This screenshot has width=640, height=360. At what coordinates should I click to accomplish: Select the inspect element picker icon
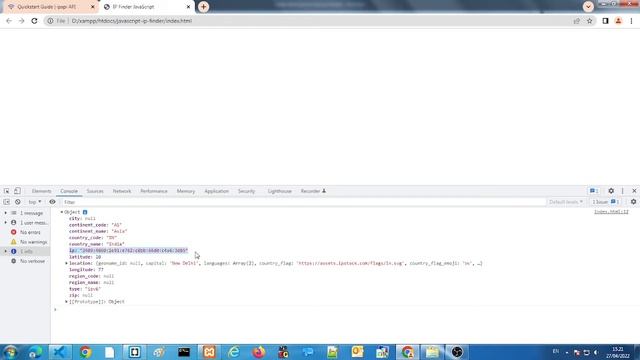(7, 191)
